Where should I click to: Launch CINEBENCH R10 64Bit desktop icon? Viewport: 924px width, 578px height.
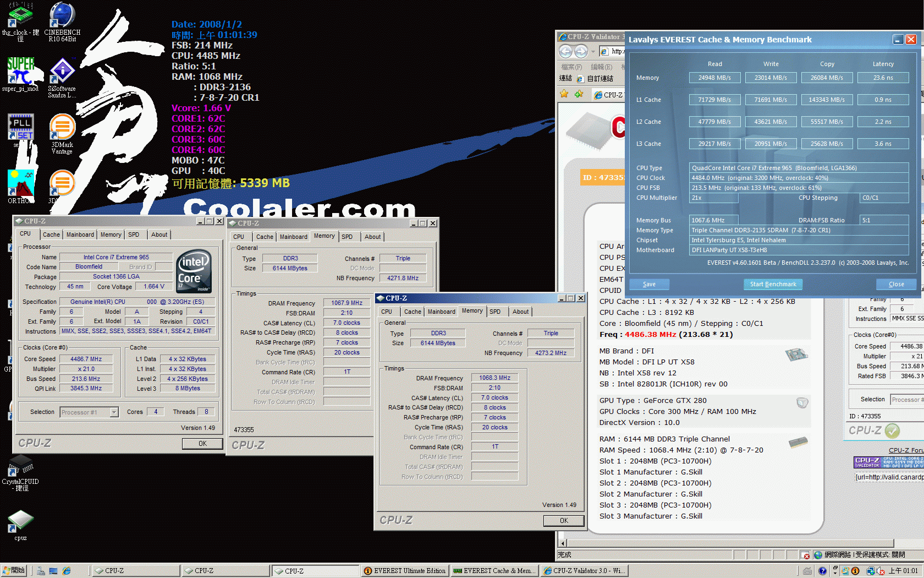[x=62, y=21]
